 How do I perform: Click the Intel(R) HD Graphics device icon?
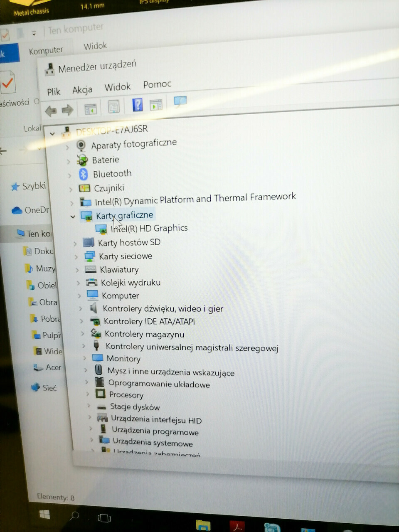[101, 229]
